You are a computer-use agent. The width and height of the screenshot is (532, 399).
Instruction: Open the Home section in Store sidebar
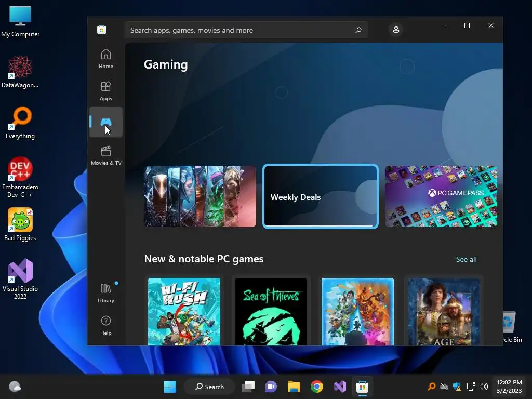point(106,59)
